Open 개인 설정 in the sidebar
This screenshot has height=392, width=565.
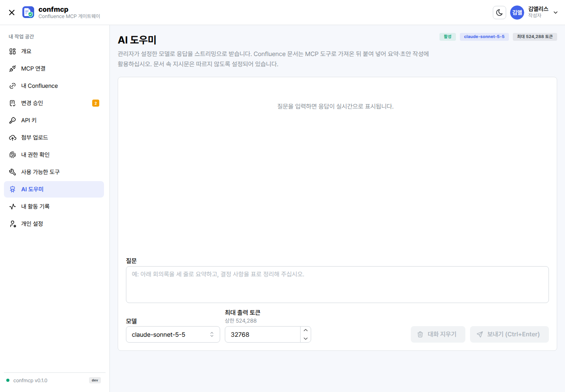point(54,224)
